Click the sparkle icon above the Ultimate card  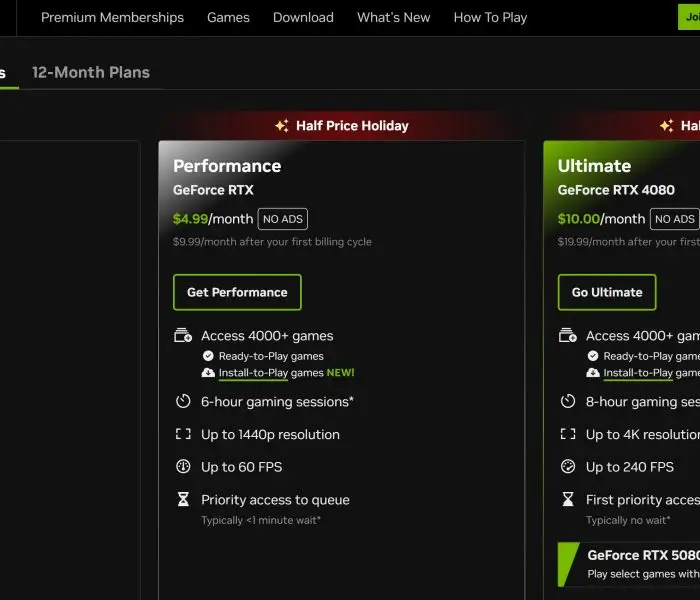point(667,126)
